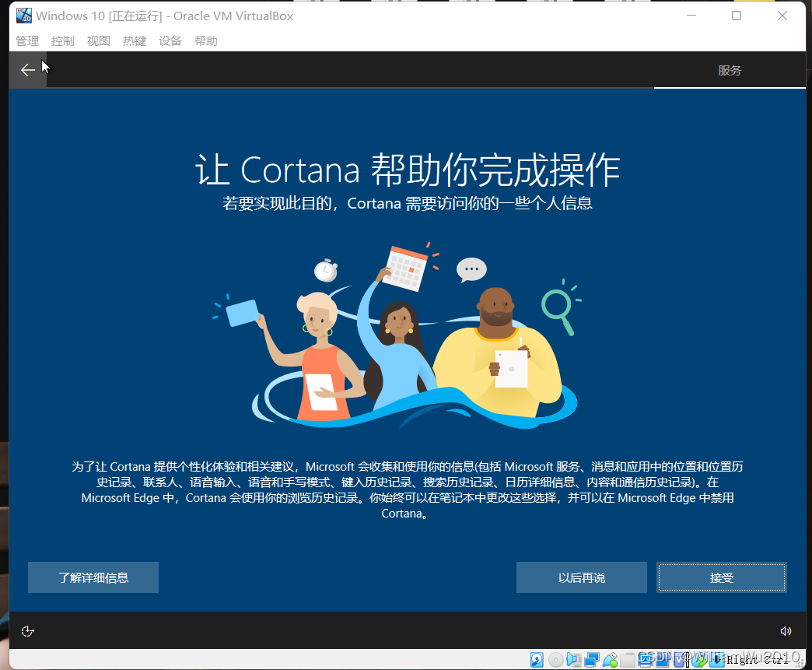Click the volume speaker icon

point(785,630)
